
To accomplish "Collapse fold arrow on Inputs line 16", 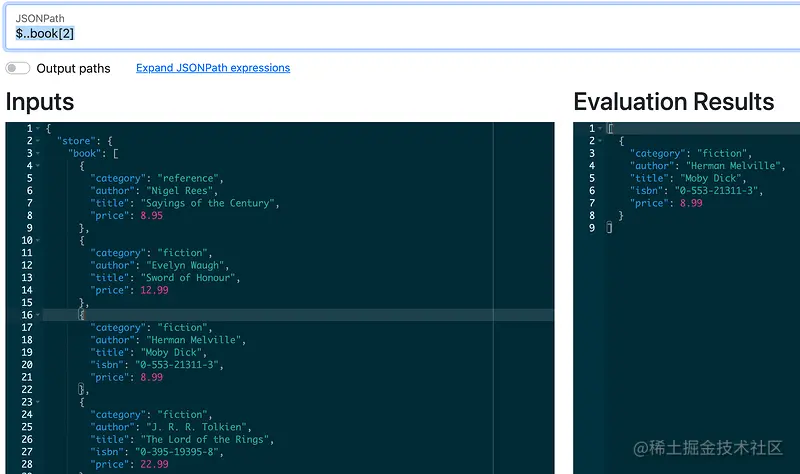I will [38, 315].
